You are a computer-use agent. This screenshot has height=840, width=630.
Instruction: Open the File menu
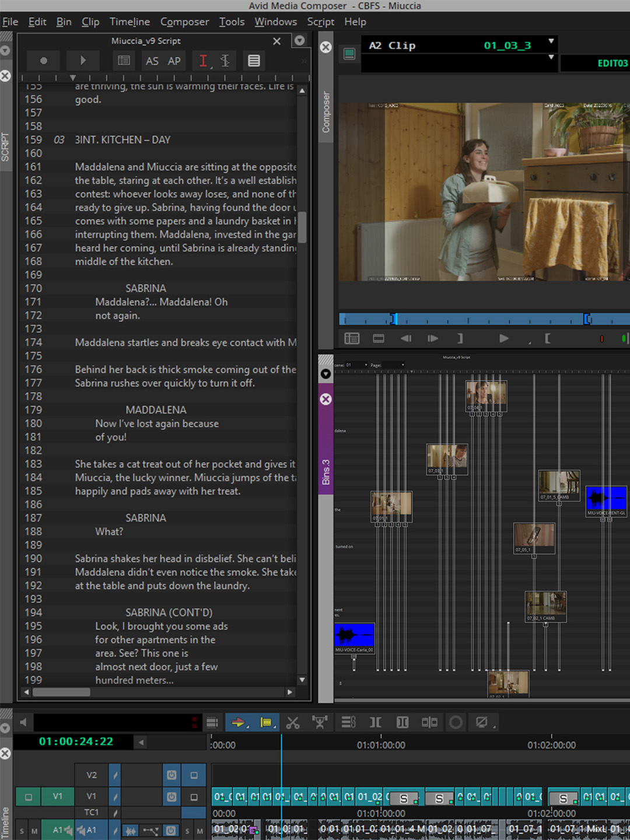pos(10,22)
